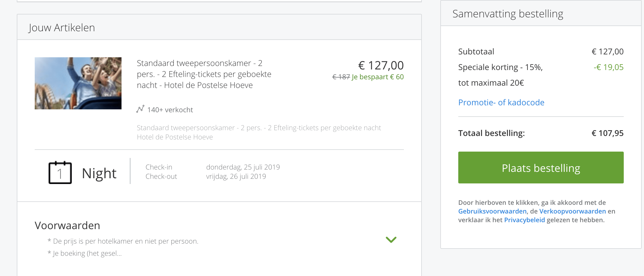Open the Privacybeleid link
Screen dimensions: 644x276
525,220
